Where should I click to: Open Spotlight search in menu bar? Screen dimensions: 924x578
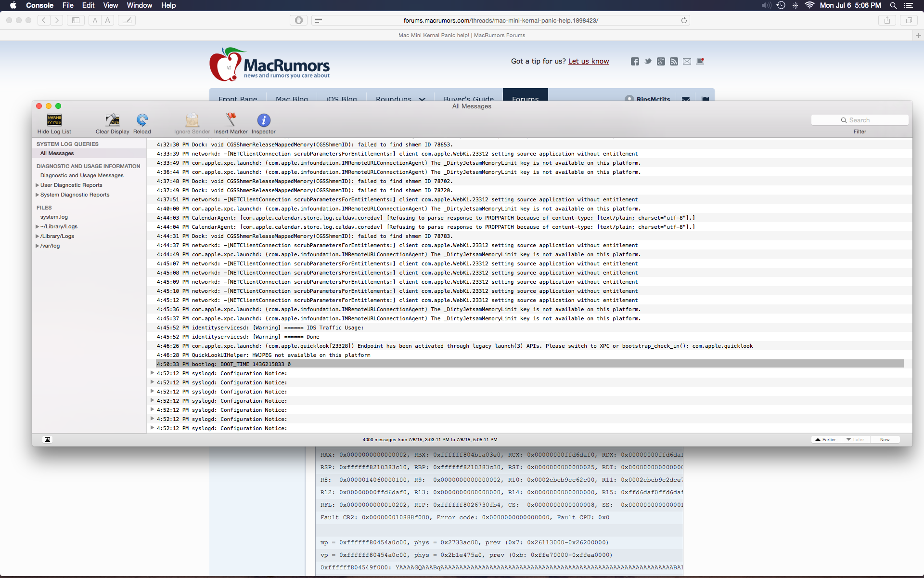(x=893, y=5)
